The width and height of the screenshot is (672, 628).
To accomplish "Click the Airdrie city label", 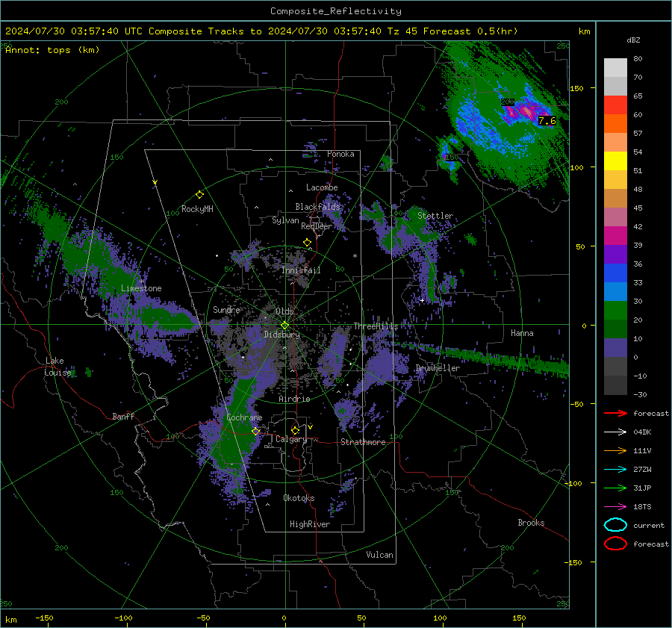I will click(294, 399).
